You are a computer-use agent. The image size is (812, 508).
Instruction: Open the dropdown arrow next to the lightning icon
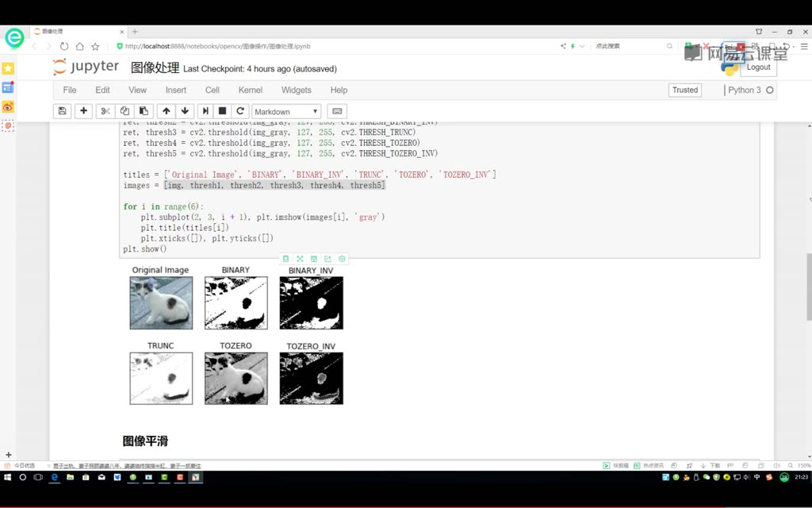tap(582, 46)
